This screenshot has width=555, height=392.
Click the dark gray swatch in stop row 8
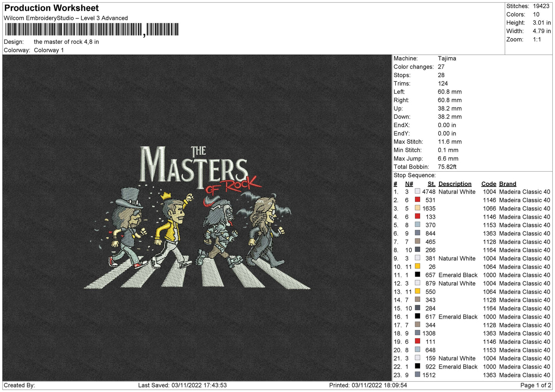[x=417, y=250]
